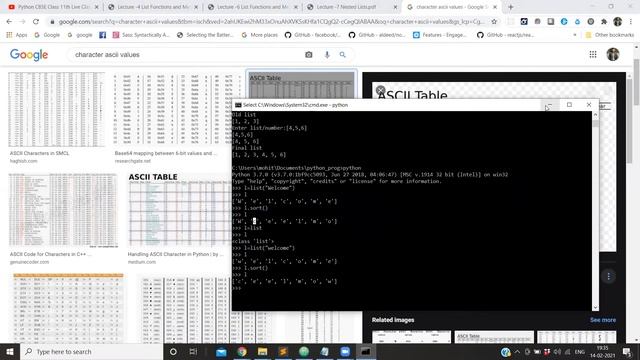Switch to Chrome from the taskbar
This screenshot has height=360, width=640.
point(242,351)
